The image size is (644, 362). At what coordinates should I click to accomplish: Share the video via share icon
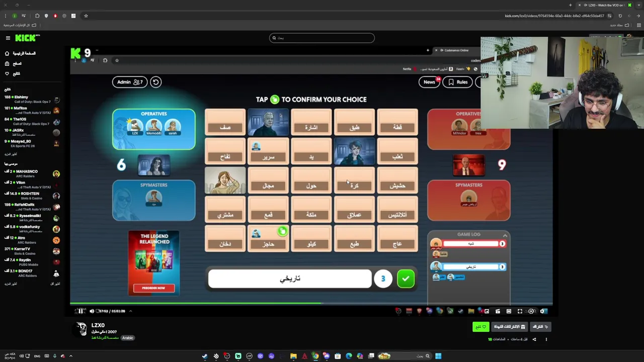[x=534, y=339]
